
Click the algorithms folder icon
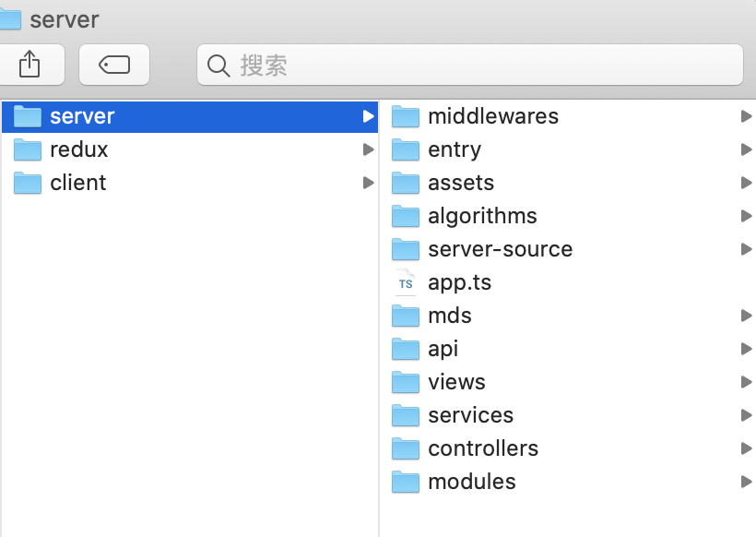pos(405,216)
